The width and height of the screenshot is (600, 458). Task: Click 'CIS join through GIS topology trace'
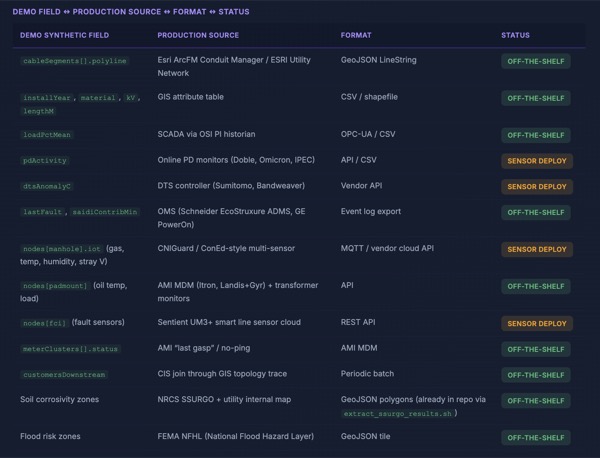(x=222, y=374)
